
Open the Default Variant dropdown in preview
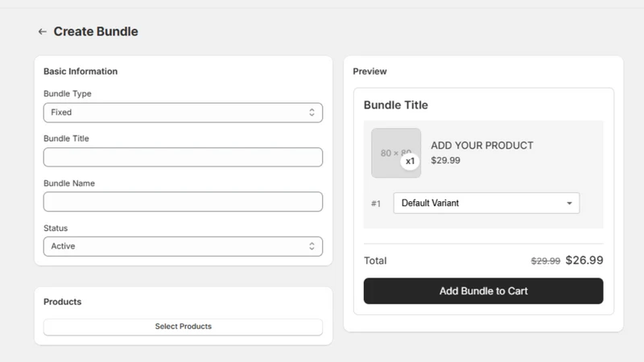[486, 204]
